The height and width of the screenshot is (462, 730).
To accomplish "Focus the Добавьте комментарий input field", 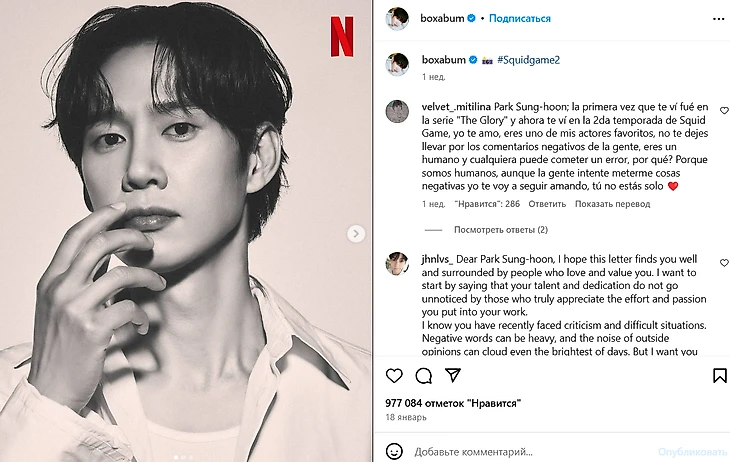I will pyautogui.click(x=533, y=451).
